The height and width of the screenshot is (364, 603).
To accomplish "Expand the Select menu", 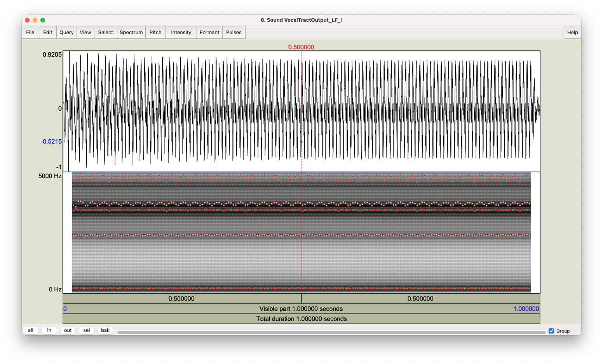I will [x=105, y=33].
